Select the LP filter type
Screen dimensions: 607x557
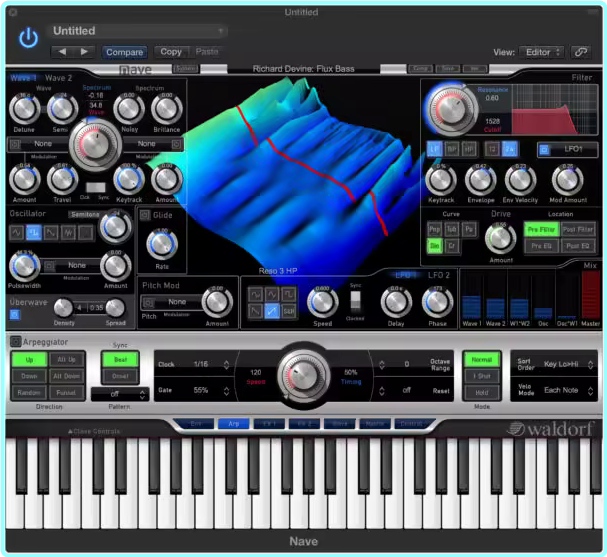(x=434, y=149)
